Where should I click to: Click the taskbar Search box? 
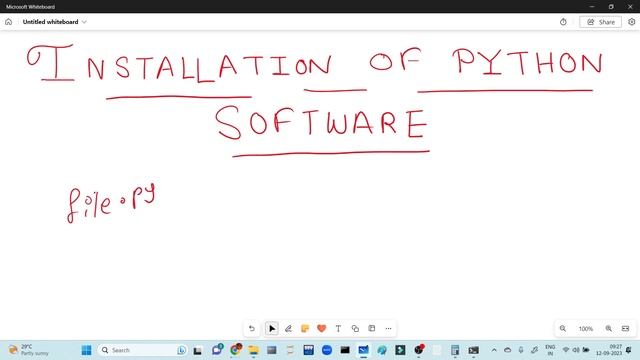(142, 350)
